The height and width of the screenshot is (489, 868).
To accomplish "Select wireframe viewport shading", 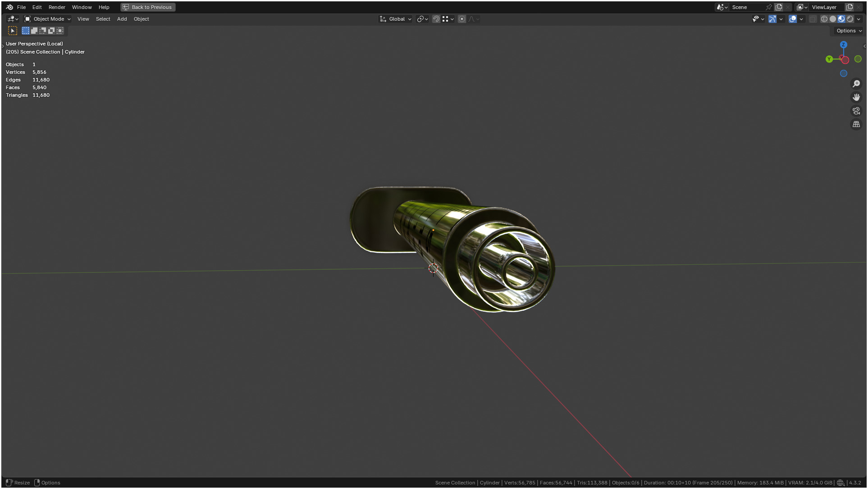I will (824, 19).
